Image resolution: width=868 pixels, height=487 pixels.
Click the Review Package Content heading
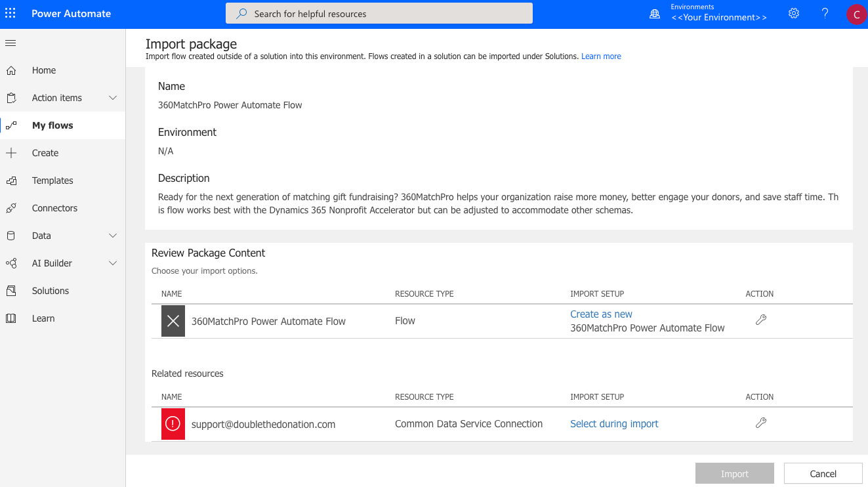click(x=208, y=253)
